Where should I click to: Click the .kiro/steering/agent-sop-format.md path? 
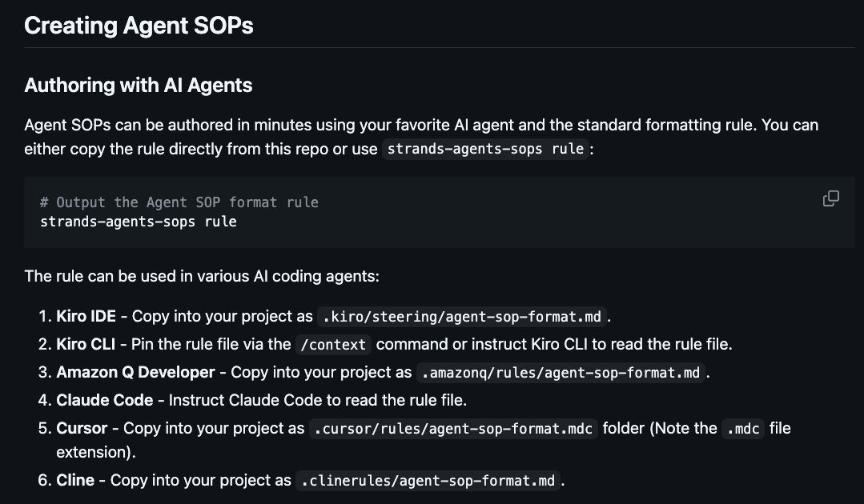pyautogui.click(x=462, y=317)
